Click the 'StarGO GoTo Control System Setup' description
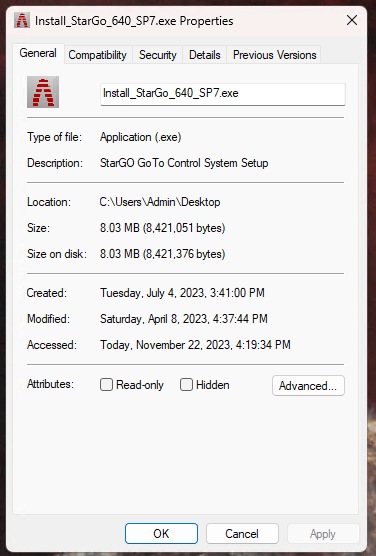Screen dimensions: 376x556 (x=184, y=163)
